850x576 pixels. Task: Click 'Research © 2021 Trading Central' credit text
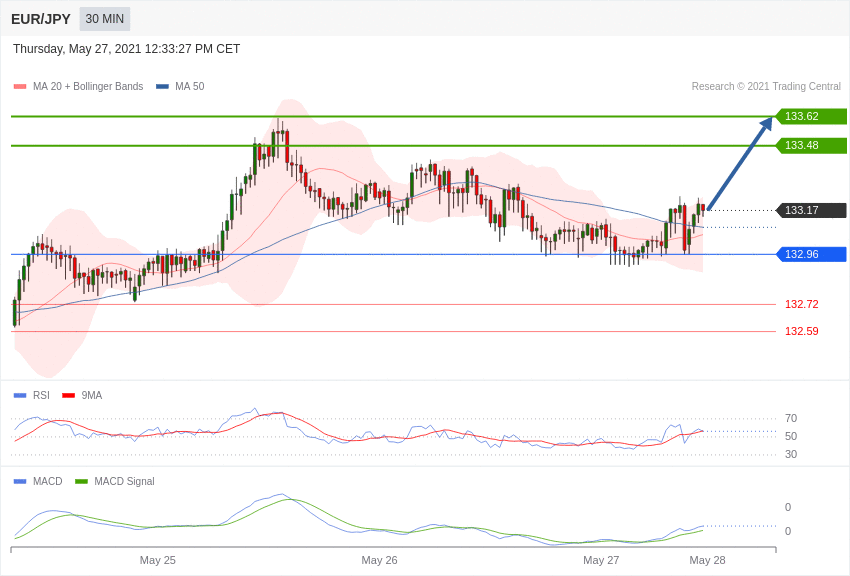pyautogui.click(x=766, y=86)
